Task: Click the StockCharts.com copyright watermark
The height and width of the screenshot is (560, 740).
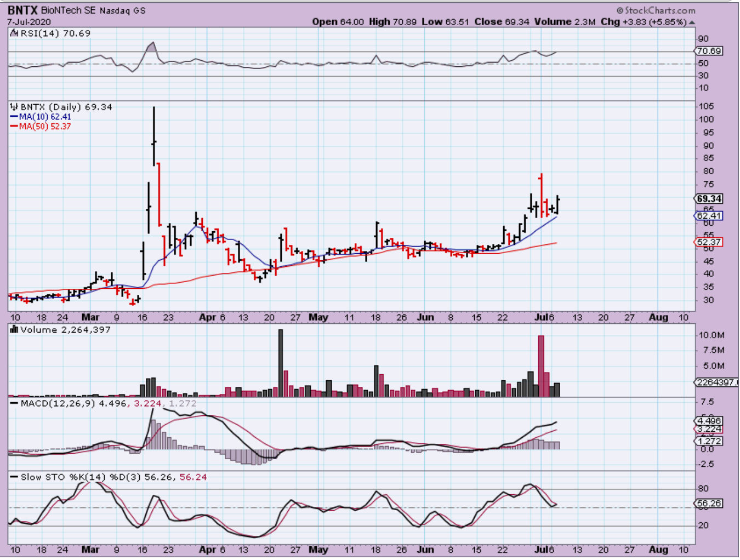Action: click(x=656, y=10)
